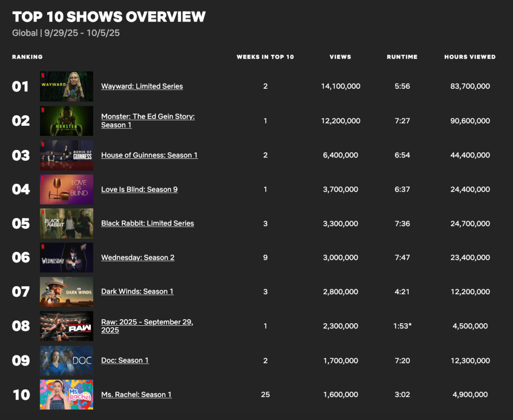Click runtime value 5:56

tap(402, 86)
